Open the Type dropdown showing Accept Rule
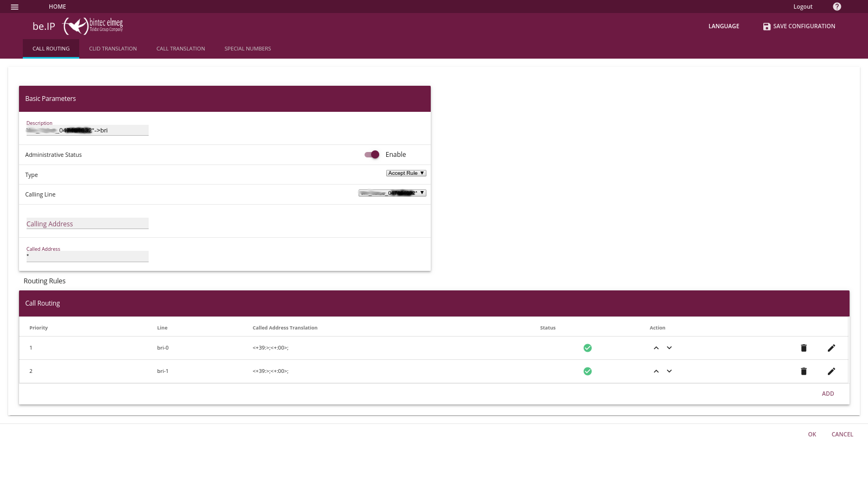 [x=406, y=173]
